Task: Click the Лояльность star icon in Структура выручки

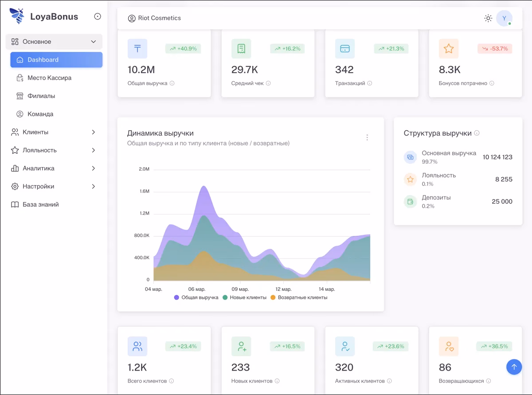Action: pyautogui.click(x=411, y=179)
